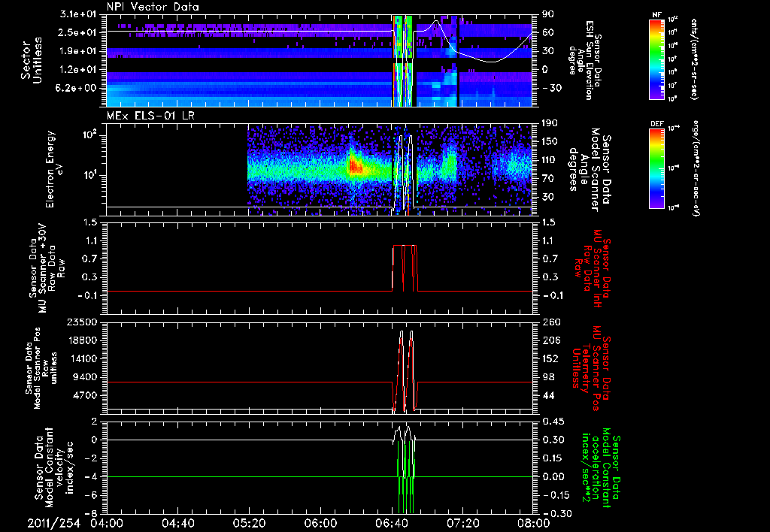Click the NF color scale bar
770x532 pixels.
click(657, 59)
